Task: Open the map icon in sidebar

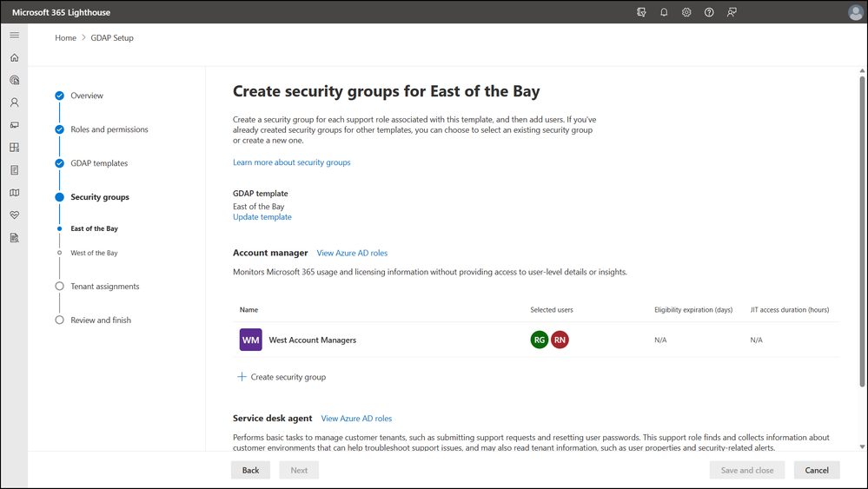Action: (15, 193)
